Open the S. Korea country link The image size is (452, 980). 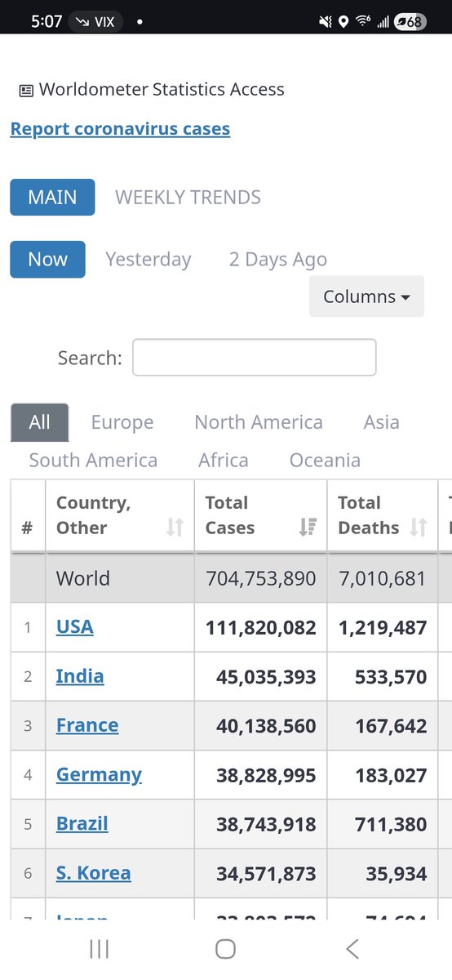point(93,872)
